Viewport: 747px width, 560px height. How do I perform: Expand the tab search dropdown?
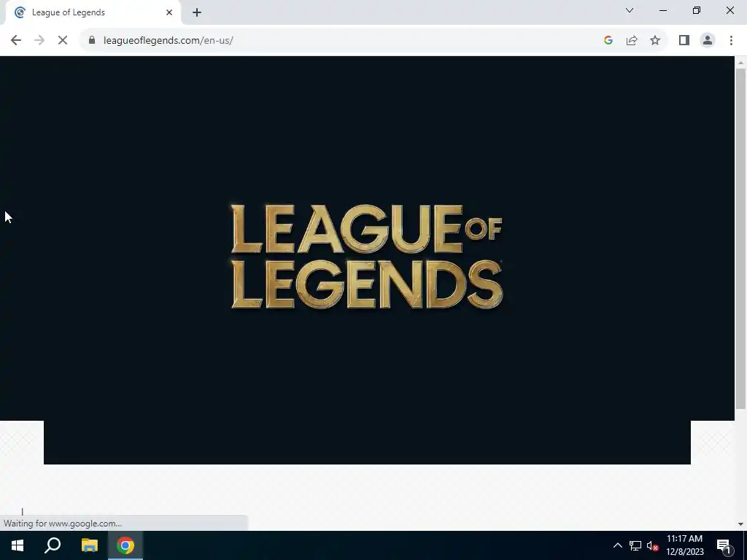pyautogui.click(x=630, y=10)
